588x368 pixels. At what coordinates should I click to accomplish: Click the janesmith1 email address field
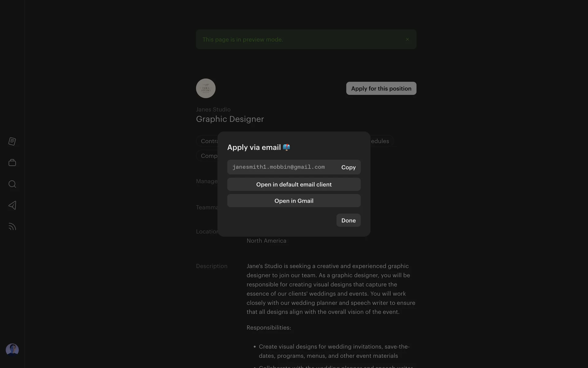coord(278,167)
